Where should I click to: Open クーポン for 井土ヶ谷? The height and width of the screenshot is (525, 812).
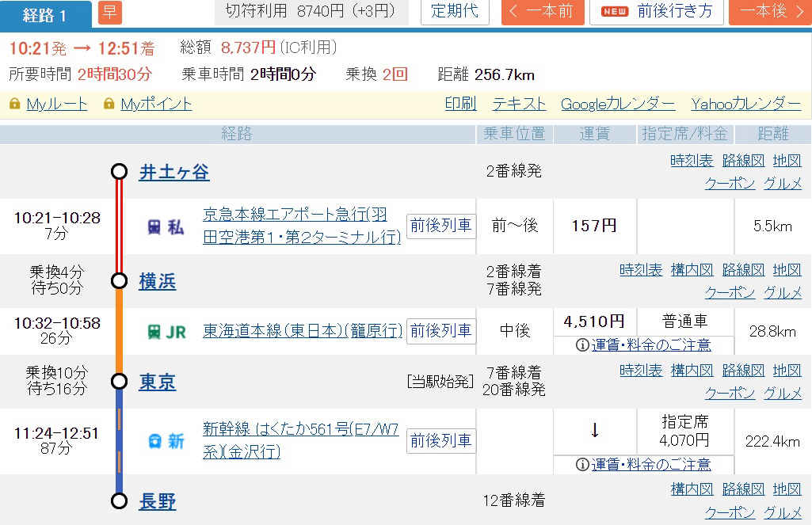tap(730, 183)
